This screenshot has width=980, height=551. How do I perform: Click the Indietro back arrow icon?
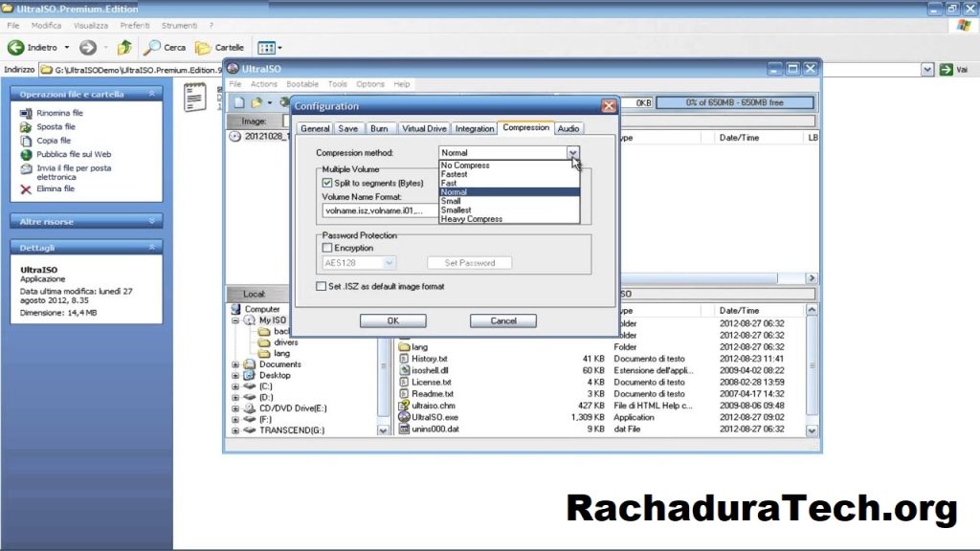tap(15, 48)
